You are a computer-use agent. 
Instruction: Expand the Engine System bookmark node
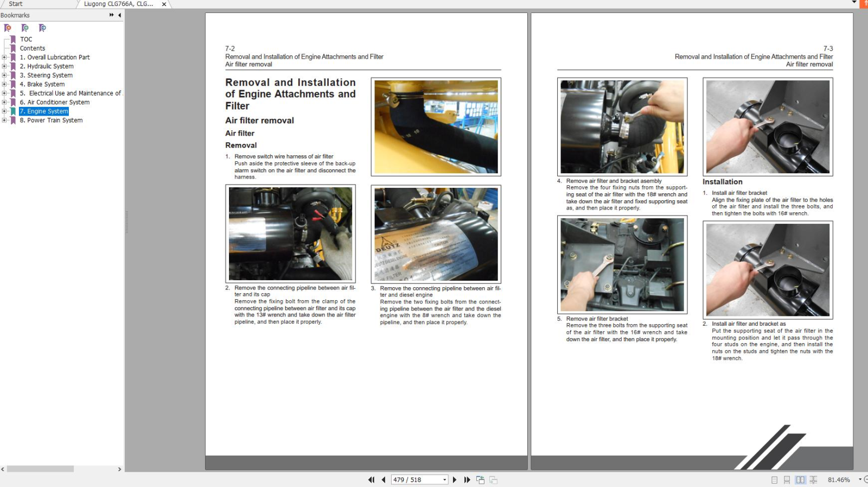4,111
